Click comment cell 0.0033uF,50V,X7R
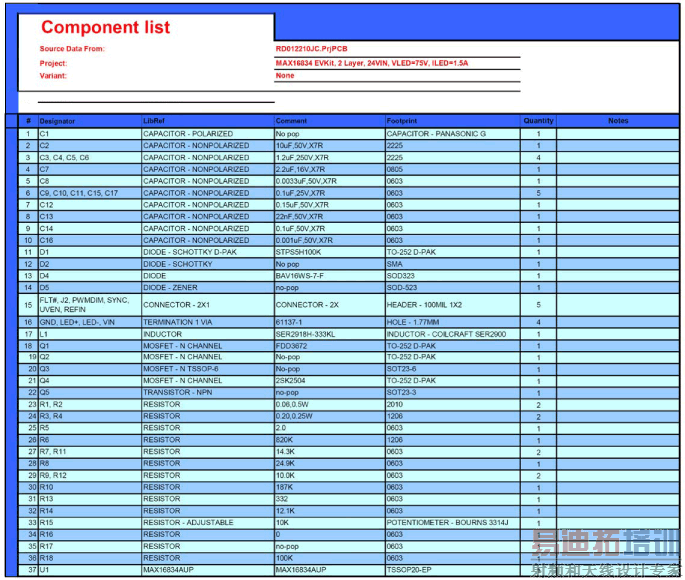685x580 pixels. point(330,181)
